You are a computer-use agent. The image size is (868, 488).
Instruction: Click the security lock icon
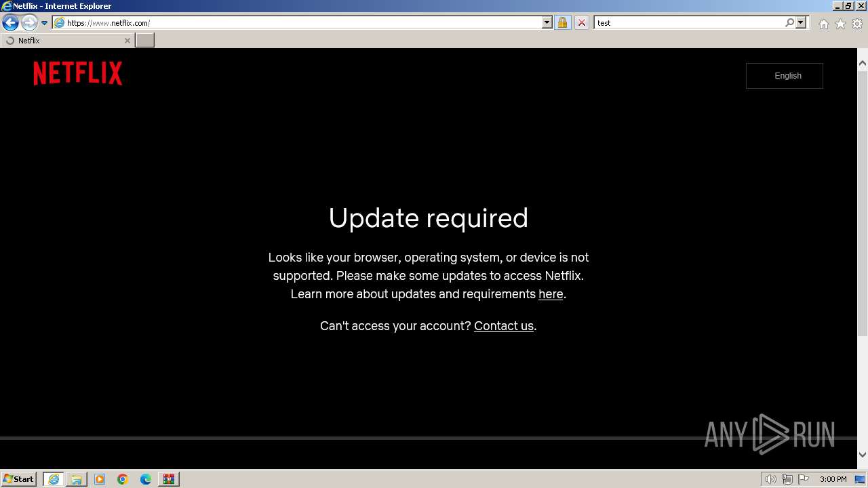point(562,23)
